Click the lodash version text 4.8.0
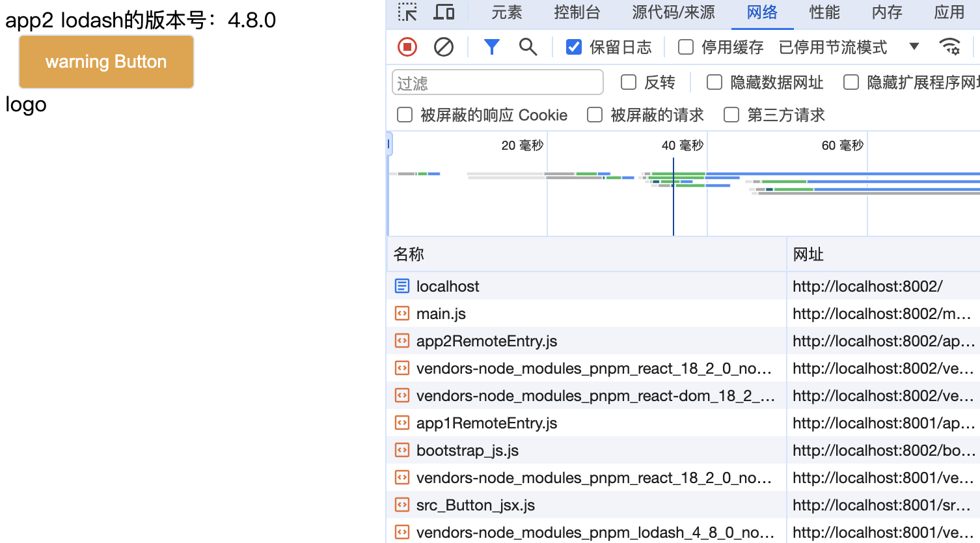Screen dimensions: 980x543 [252, 20]
